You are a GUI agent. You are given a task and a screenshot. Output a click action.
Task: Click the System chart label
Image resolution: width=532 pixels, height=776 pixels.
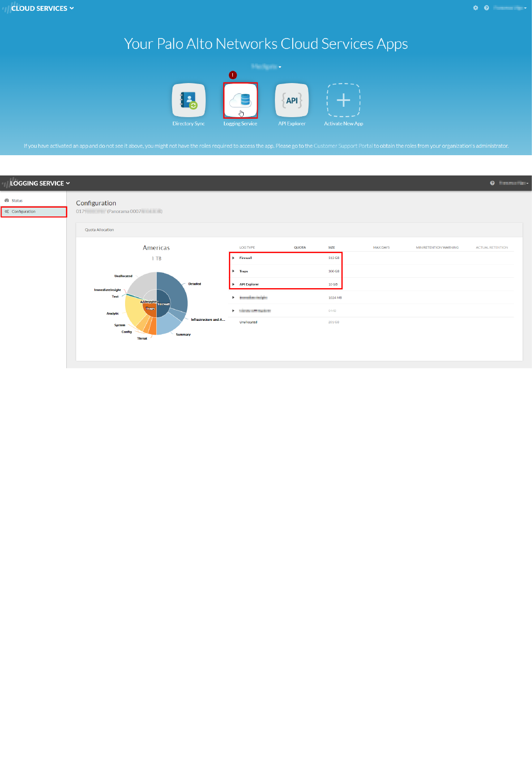coord(120,325)
